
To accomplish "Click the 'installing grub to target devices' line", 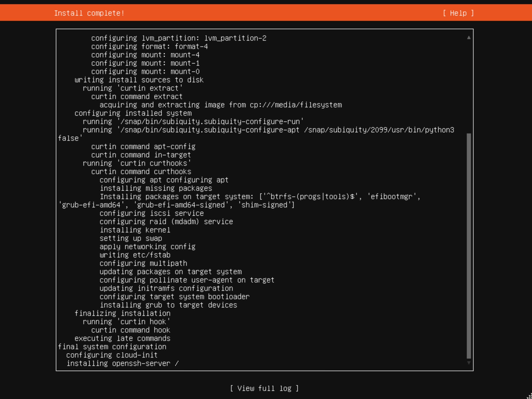I will (x=168, y=305).
